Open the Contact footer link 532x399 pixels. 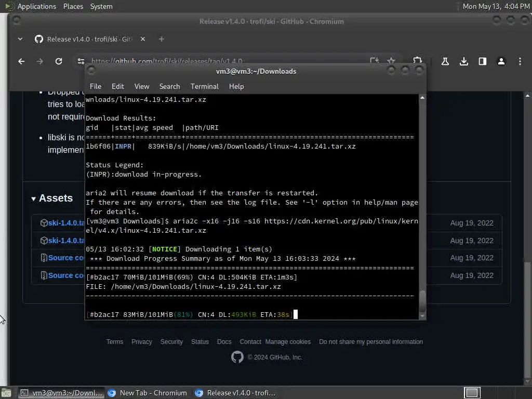tap(250, 342)
